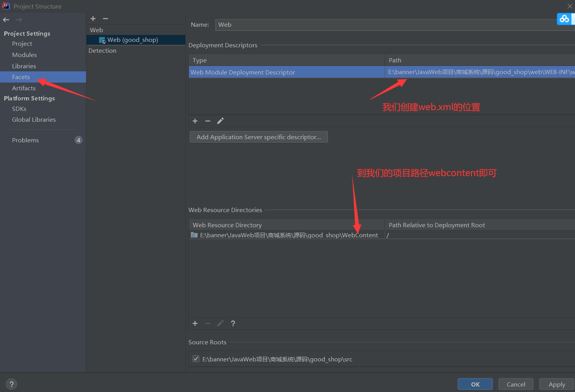The height and width of the screenshot is (392, 575).
Task: Open the Artifacts settings page
Action: click(x=24, y=88)
